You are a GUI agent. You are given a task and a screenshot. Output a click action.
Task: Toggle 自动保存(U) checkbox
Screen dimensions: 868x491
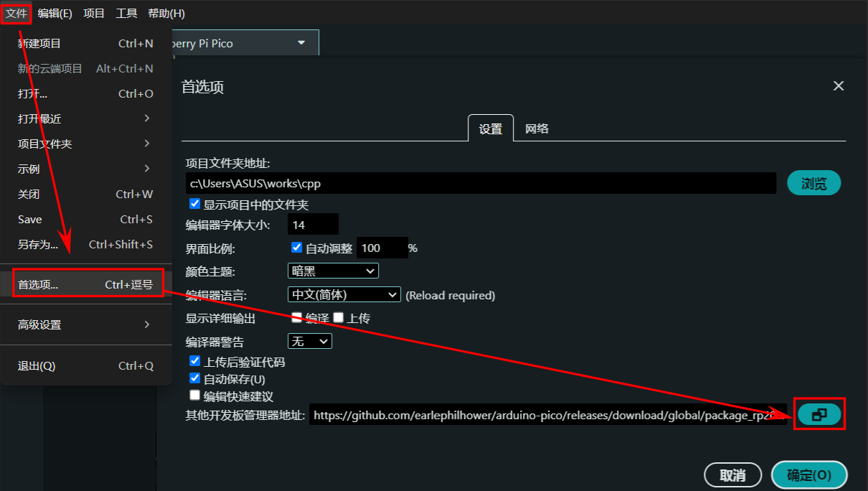[194, 378]
